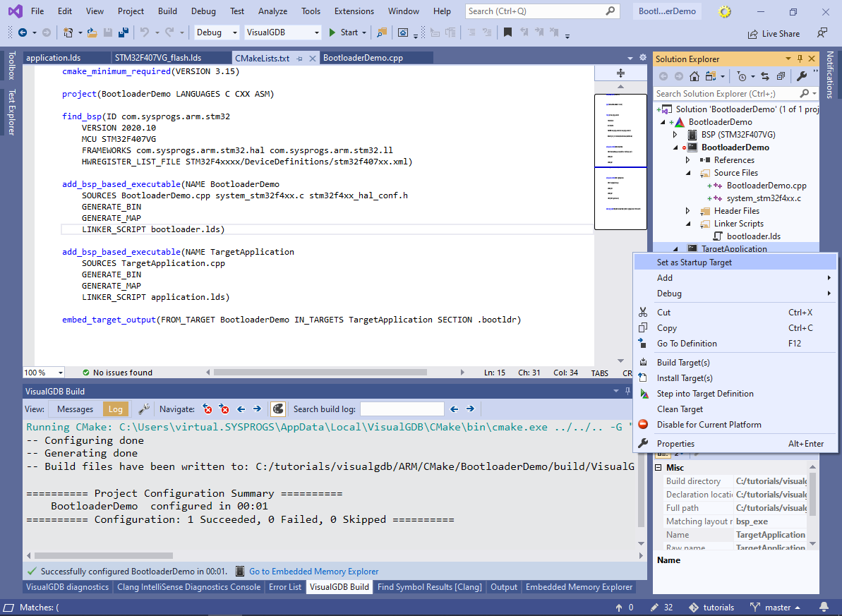Viewport: 842px width, 616px height.
Task: Click the Search build log input field
Action: click(x=402, y=409)
